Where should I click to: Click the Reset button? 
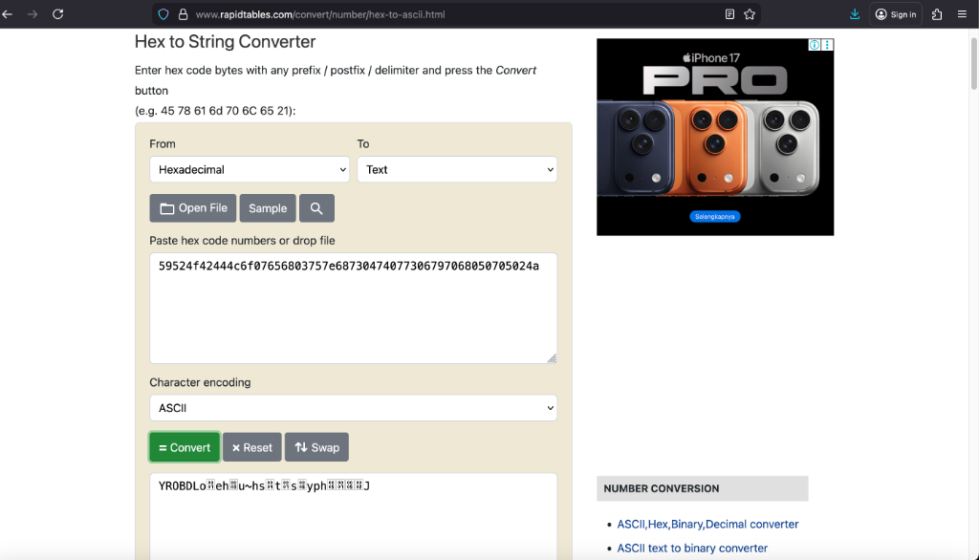tap(251, 447)
